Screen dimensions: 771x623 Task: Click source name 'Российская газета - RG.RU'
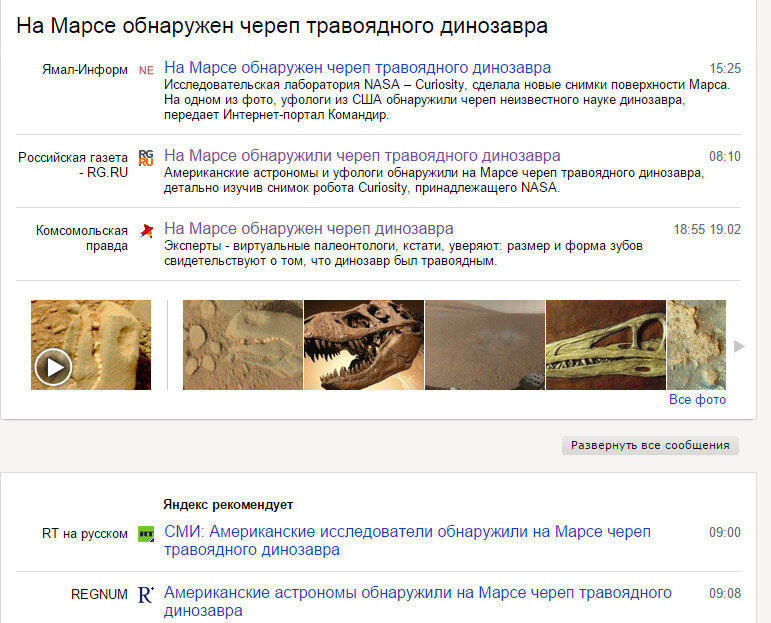[x=73, y=165]
